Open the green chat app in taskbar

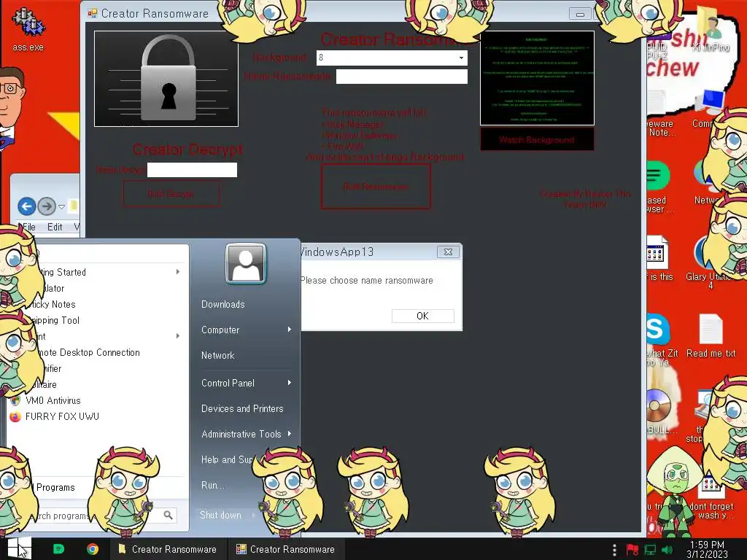[58, 549]
